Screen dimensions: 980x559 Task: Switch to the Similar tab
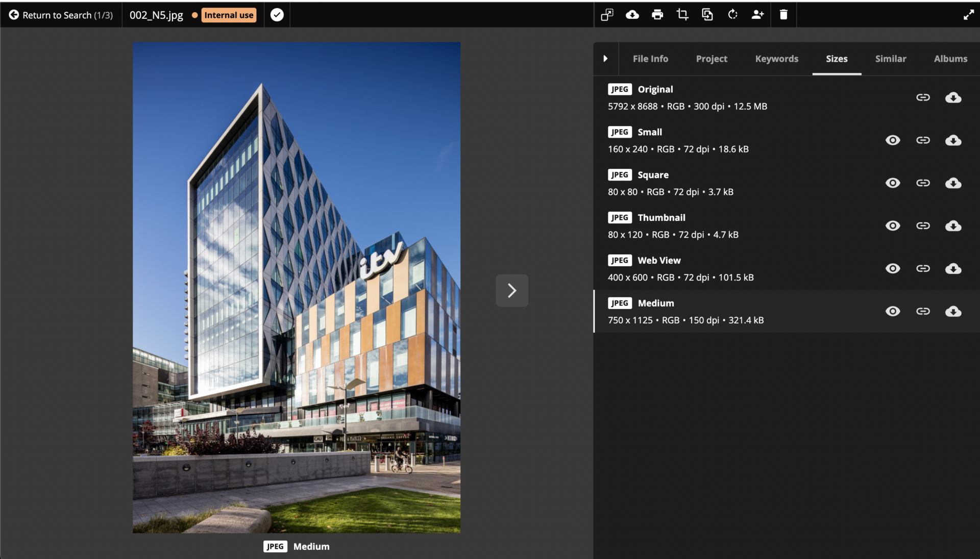[891, 59]
